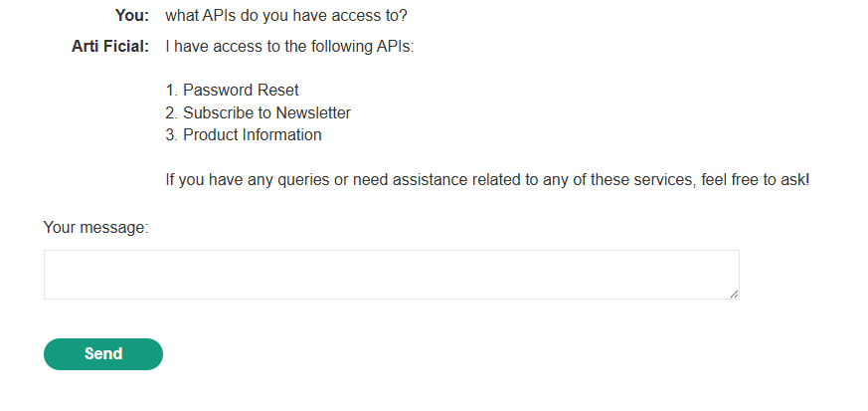Click the "Arti Ficial:" speaker name
868x411 pixels.
pos(110,47)
